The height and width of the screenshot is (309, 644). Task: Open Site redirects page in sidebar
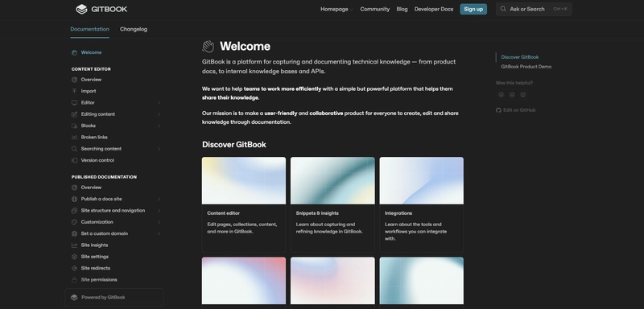95,268
